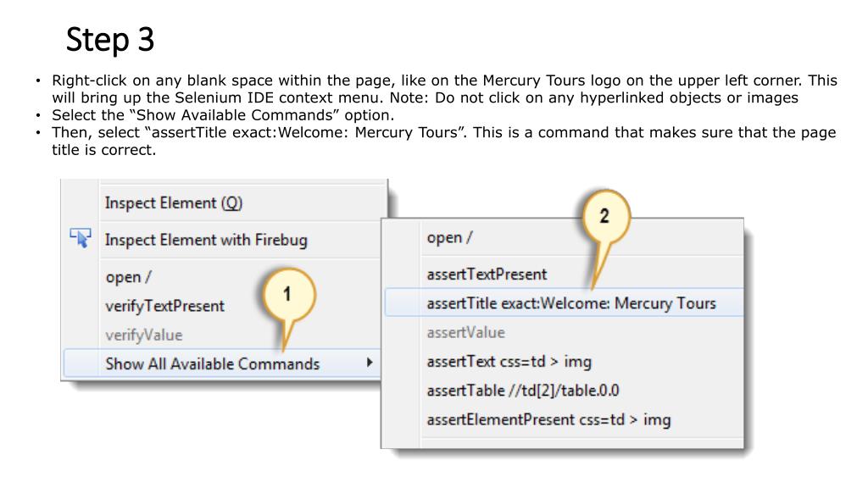Click the yellow callout bubble numbered 2
This screenshot has height=488, width=868.
tap(605, 216)
